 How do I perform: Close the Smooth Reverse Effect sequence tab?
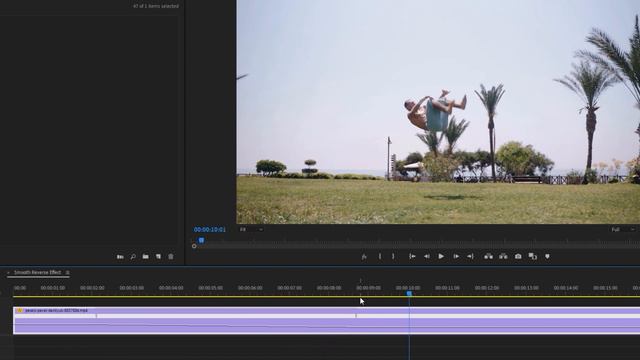click(8, 273)
